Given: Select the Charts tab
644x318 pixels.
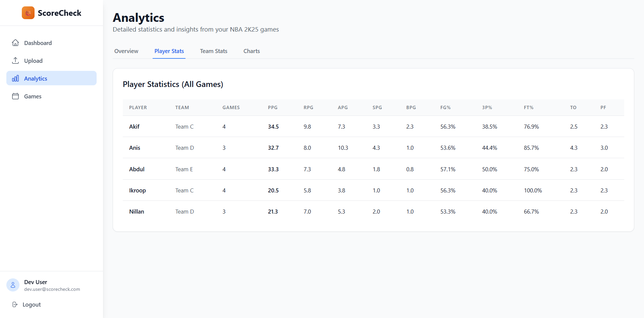Looking at the screenshot, I should click(252, 51).
